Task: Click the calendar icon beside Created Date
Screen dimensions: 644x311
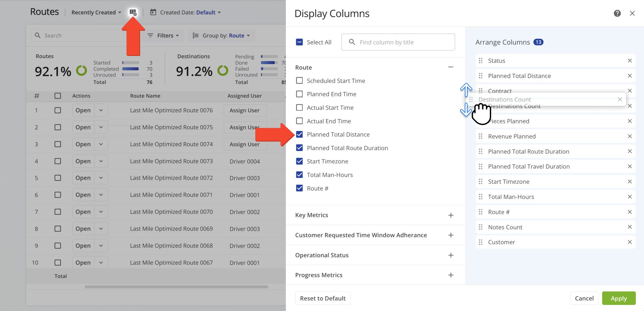Action: [x=153, y=12]
